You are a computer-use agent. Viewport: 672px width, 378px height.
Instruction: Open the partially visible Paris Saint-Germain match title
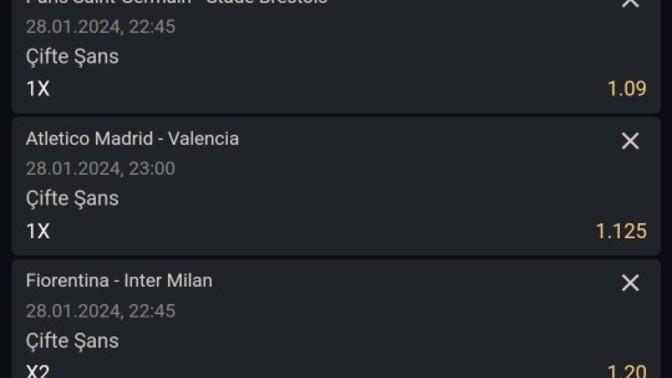tap(177, 2)
